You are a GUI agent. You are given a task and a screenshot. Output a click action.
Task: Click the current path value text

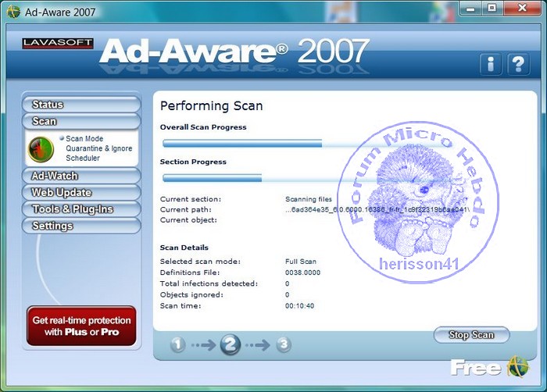tap(377, 209)
